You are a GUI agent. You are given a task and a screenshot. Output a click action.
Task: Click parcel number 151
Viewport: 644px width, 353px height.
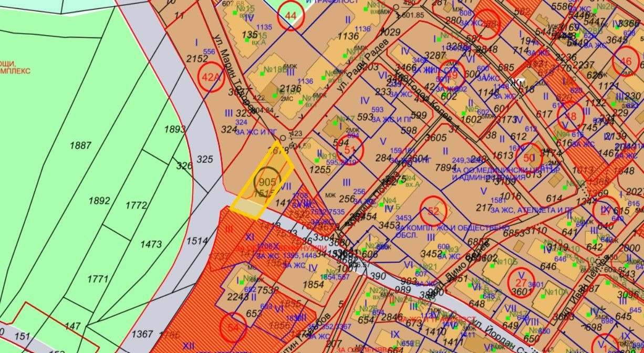23,336
